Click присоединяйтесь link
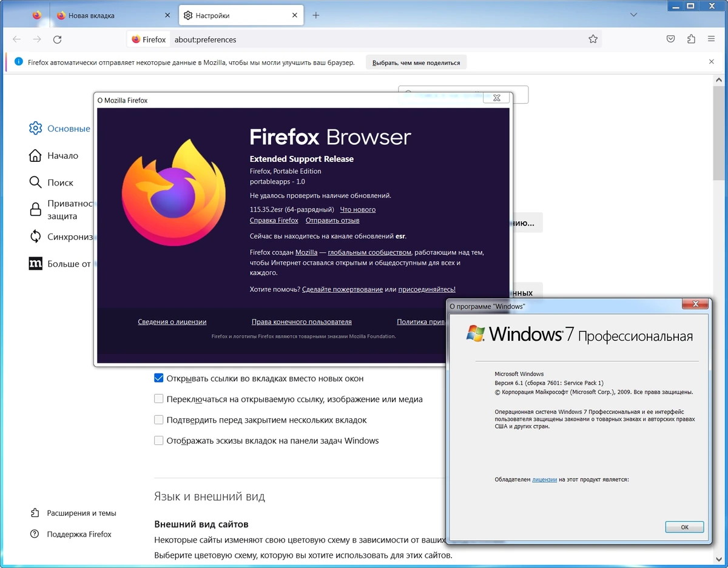This screenshot has height=568, width=728. pos(426,290)
